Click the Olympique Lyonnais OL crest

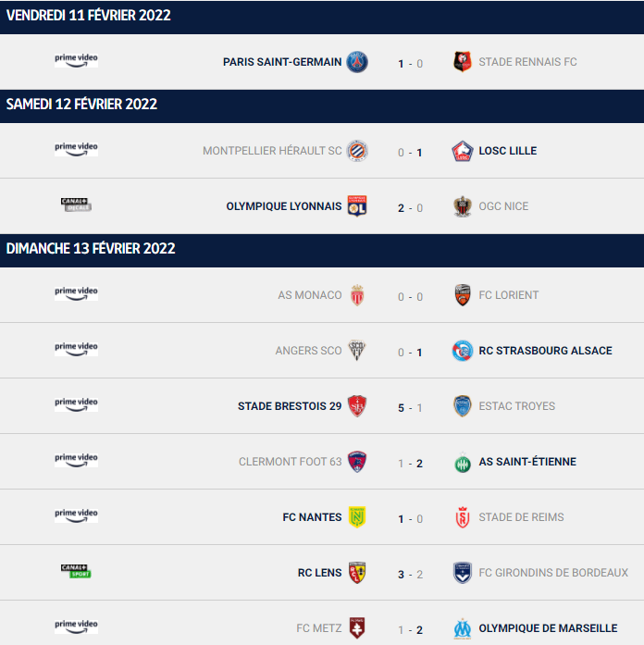click(x=357, y=206)
